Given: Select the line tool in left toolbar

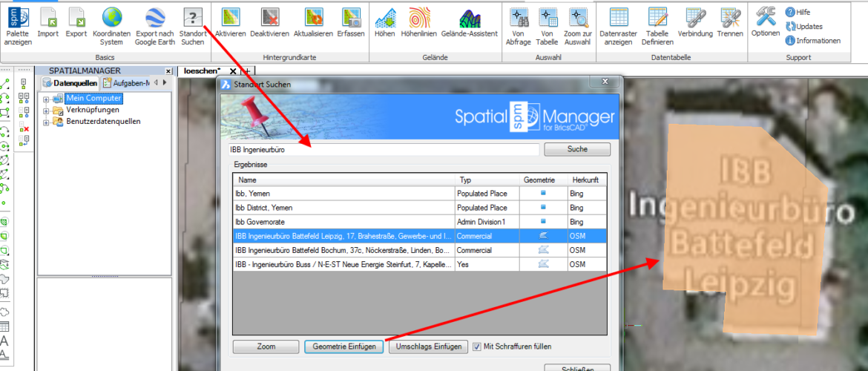Looking at the screenshot, I should click(x=5, y=84).
